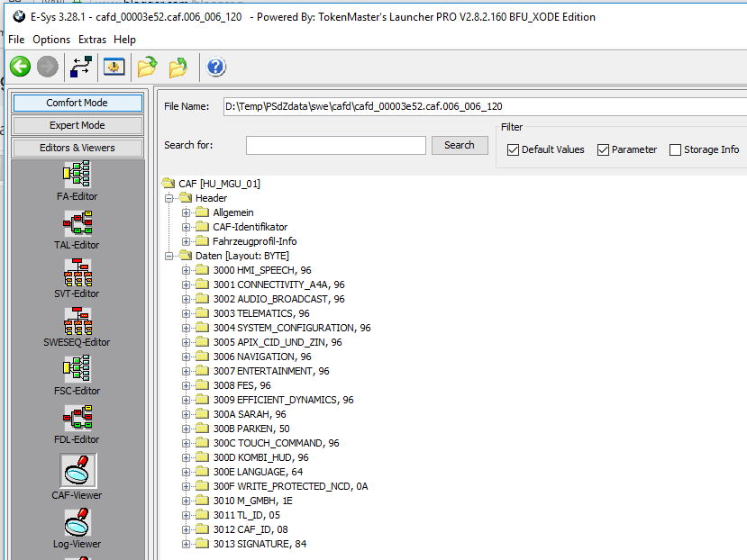Open the FDL-Editor icon
Screen dimensions: 747x560
[x=77, y=417]
